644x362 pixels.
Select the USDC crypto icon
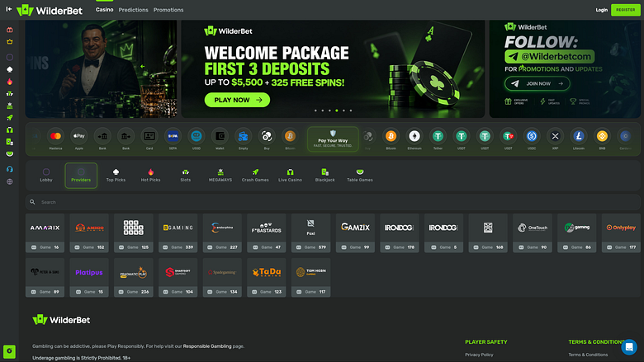pyautogui.click(x=532, y=136)
